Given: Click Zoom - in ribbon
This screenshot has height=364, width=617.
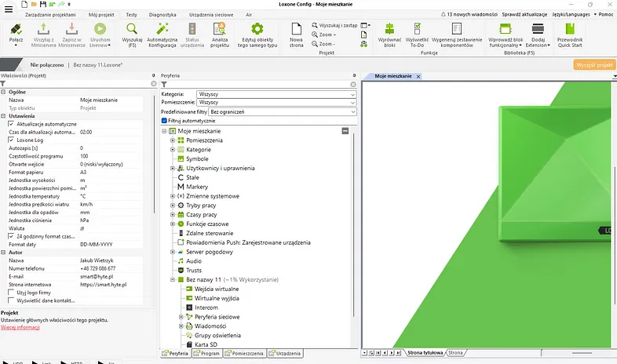Looking at the screenshot, I should [x=323, y=44].
